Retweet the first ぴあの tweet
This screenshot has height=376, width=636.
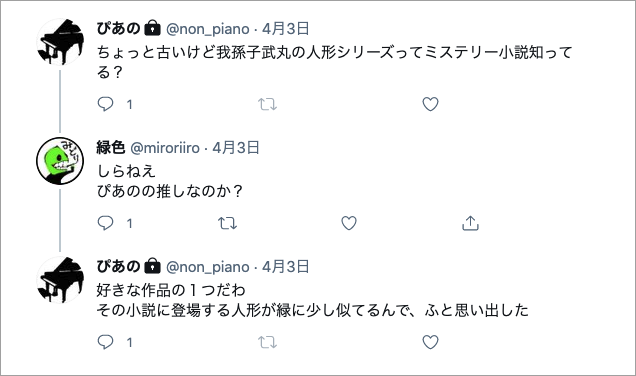pos(268,104)
